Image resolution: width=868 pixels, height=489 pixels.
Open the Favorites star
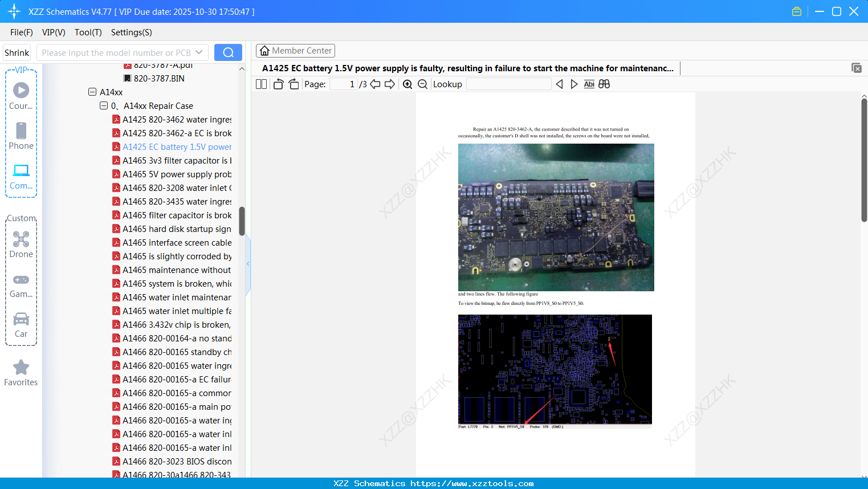21,373
